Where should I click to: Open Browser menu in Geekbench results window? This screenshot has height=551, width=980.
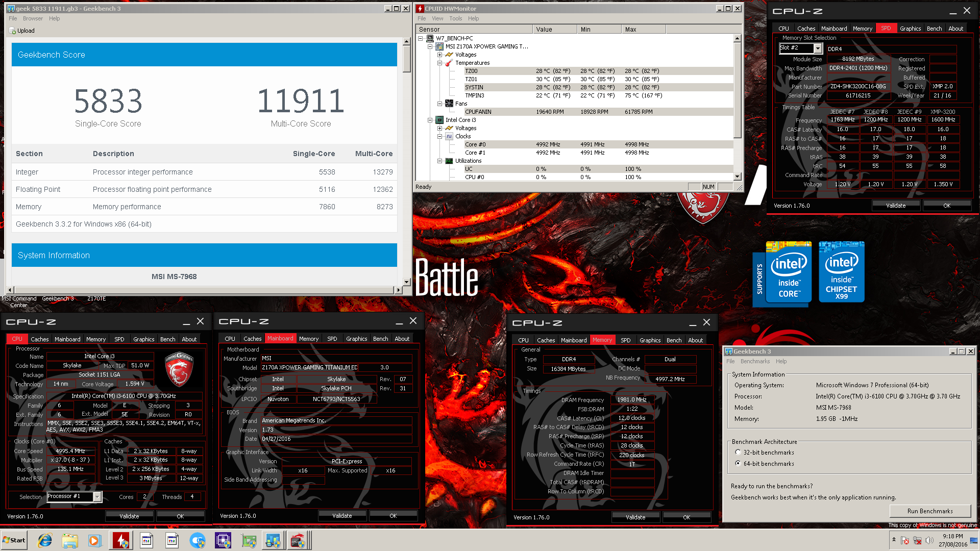tap(33, 18)
